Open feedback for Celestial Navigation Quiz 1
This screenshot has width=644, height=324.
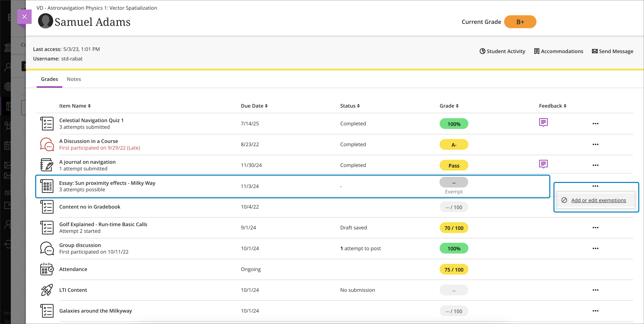544,123
